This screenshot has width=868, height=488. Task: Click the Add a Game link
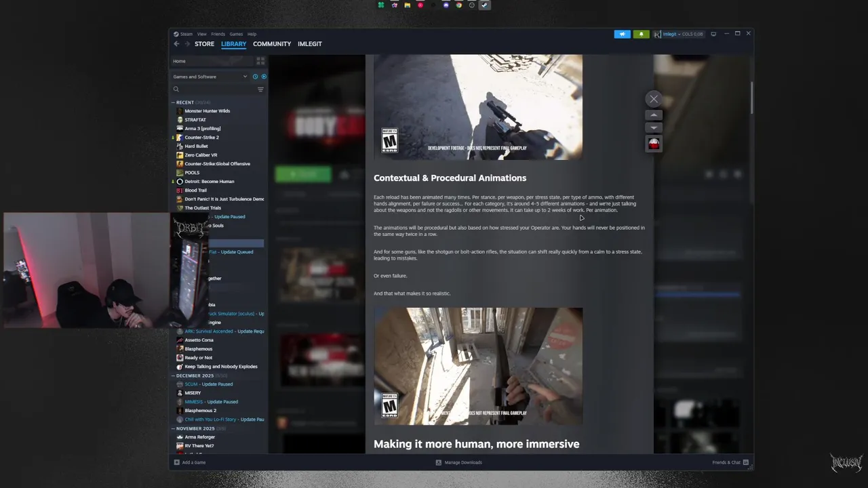194,462
